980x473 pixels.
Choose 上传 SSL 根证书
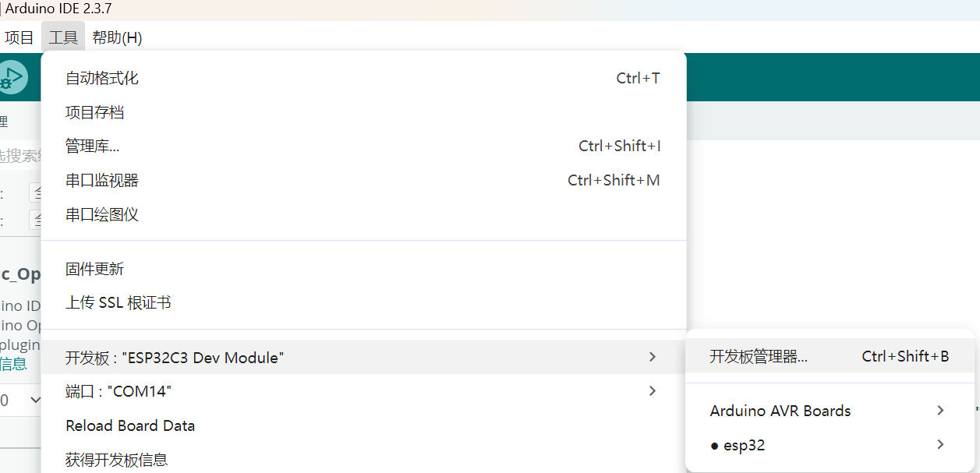click(x=363, y=303)
